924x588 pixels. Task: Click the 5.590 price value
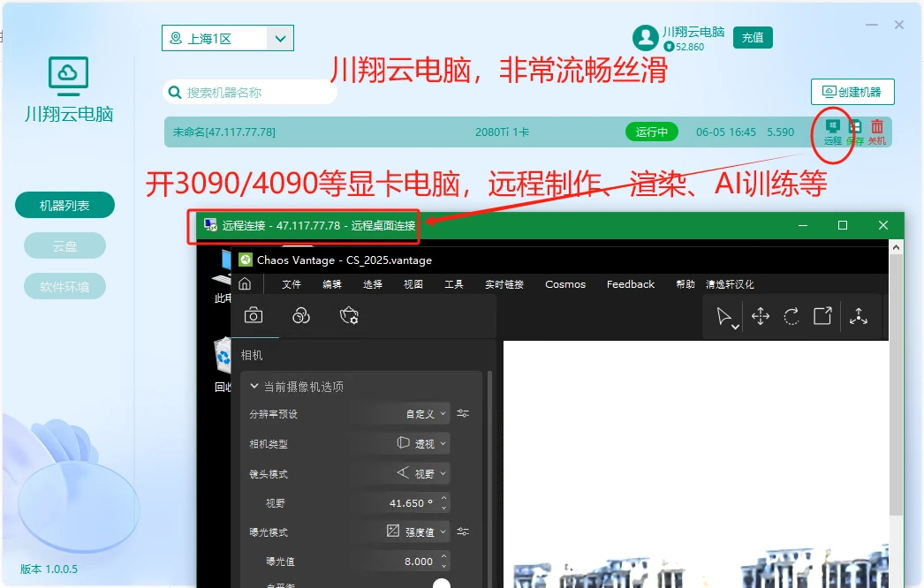pyautogui.click(x=780, y=132)
